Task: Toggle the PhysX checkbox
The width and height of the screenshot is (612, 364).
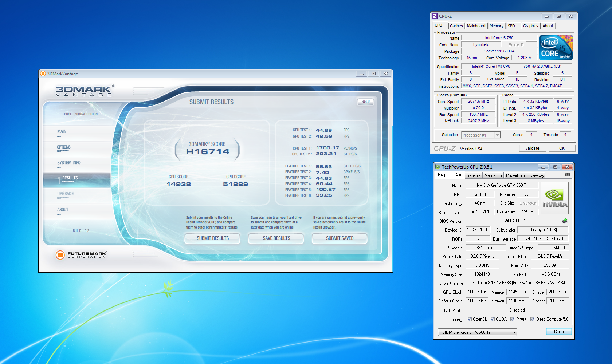Action: 513,319
